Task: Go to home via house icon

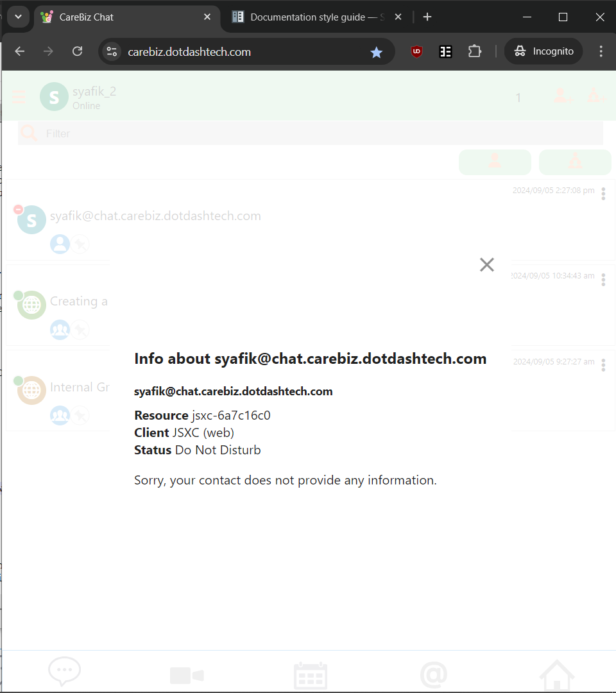Action: (556, 675)
